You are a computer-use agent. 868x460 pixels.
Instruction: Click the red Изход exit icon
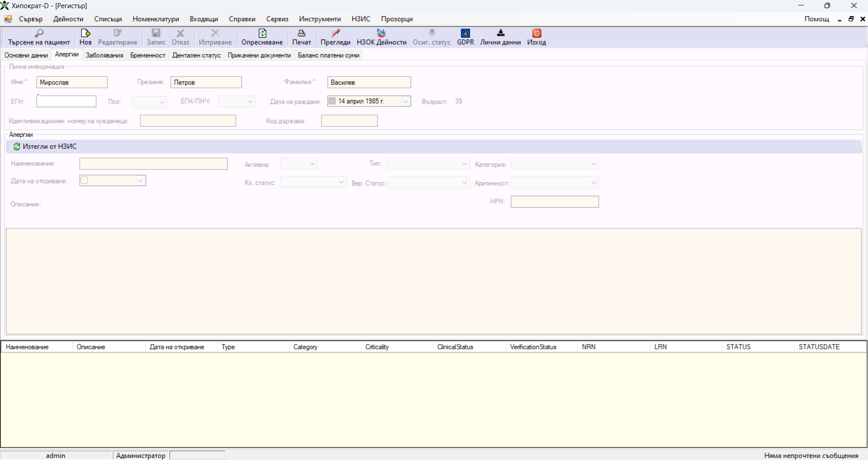coord(537,33)
